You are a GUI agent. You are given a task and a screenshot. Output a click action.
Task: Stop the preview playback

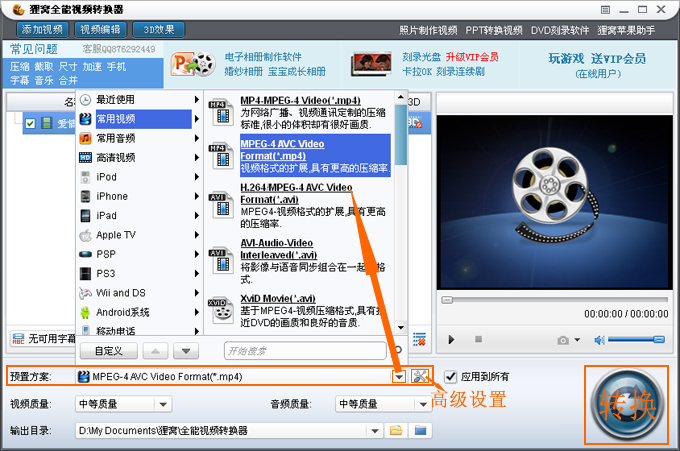tap(478, 339)
